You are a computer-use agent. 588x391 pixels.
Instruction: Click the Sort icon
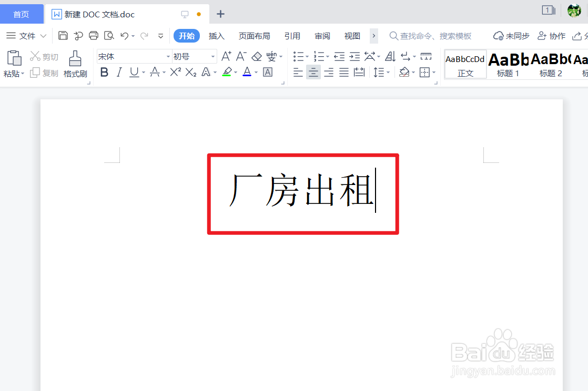coord(390,56)
